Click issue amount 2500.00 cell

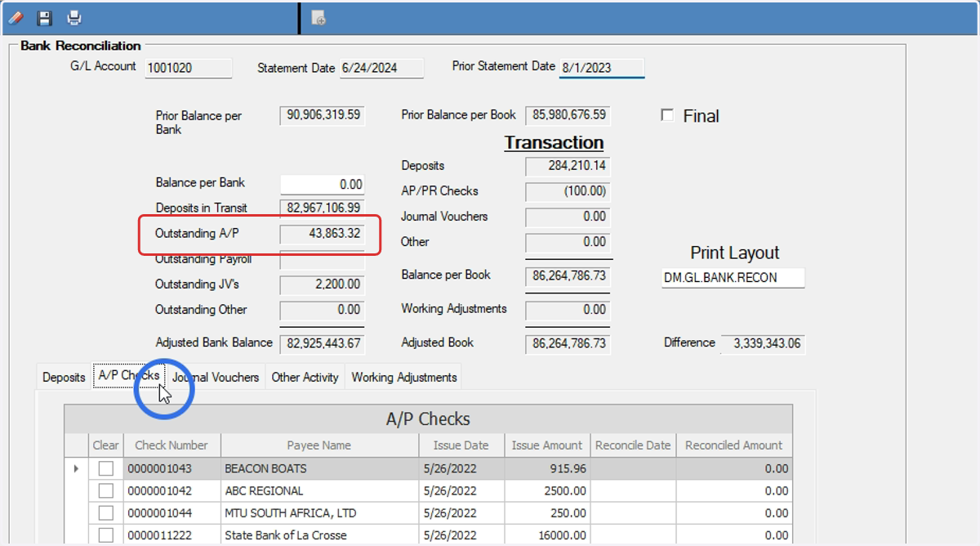pyautogui.click(x=547, y=490)
